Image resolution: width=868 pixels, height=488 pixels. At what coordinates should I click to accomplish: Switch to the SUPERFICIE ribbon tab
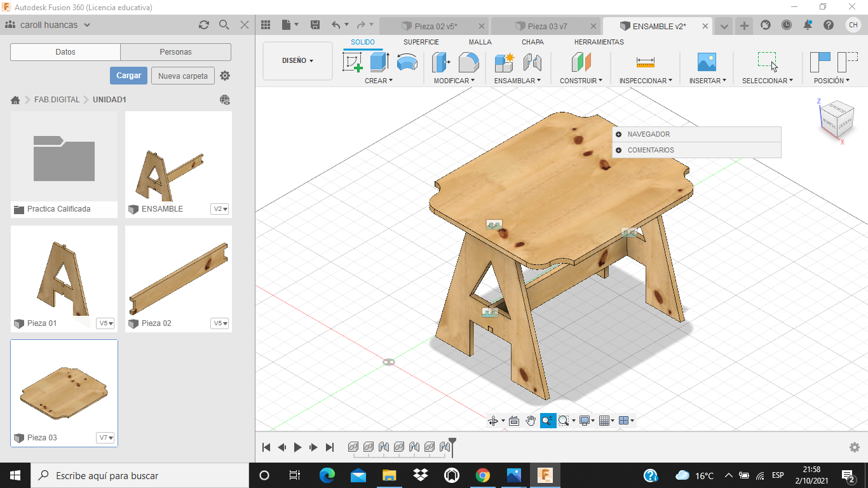(421, 42)
